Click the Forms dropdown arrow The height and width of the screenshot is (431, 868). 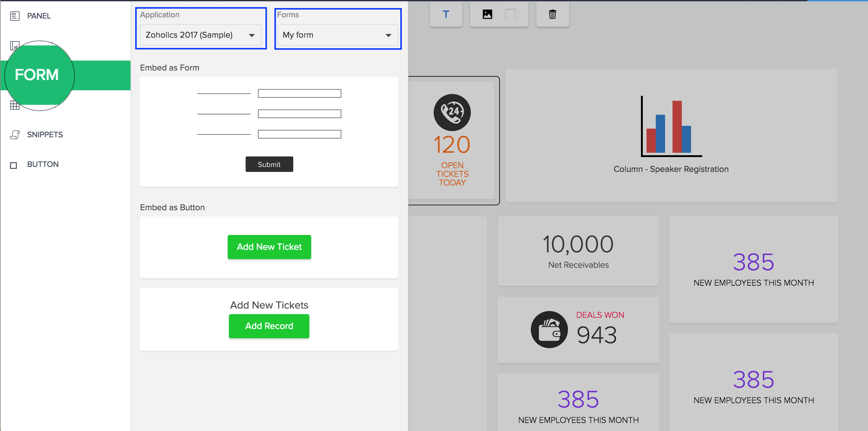point(388,35)
